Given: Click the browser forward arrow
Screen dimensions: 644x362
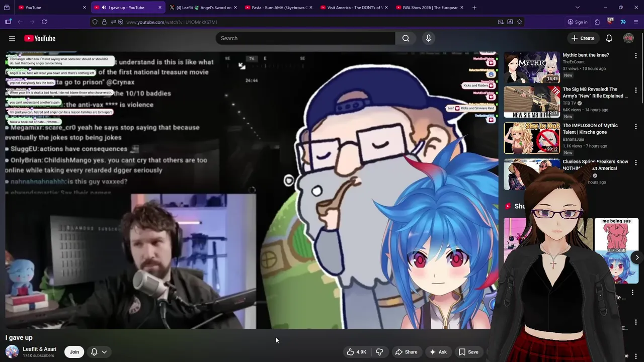Looking at the screenshot, I should point(32,22).
